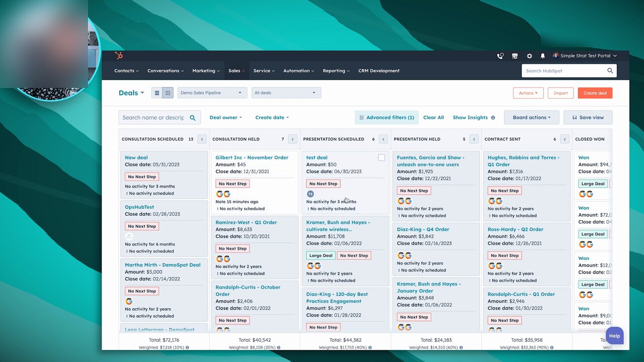
Task: Click the deal name search field
Action: coord(153,118)
